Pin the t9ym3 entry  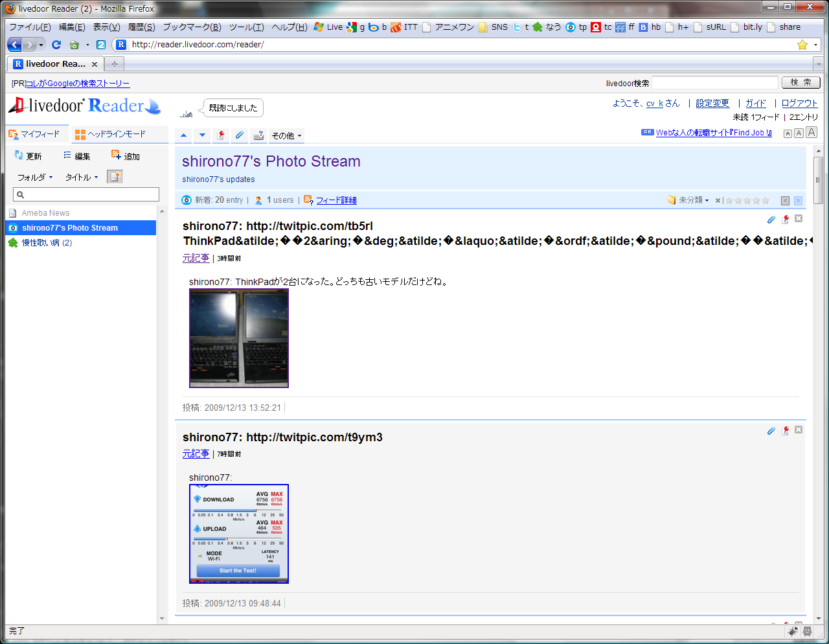(785, 431)
